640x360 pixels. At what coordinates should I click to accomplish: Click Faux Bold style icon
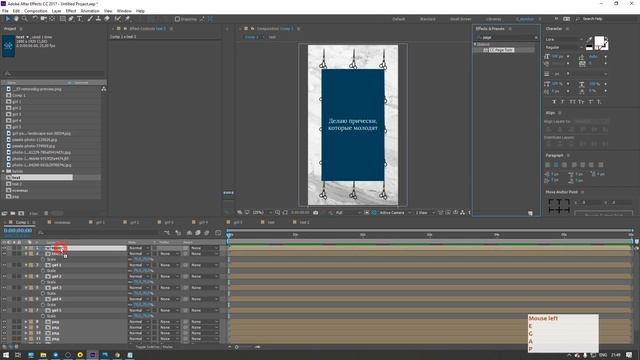(554, 102)
